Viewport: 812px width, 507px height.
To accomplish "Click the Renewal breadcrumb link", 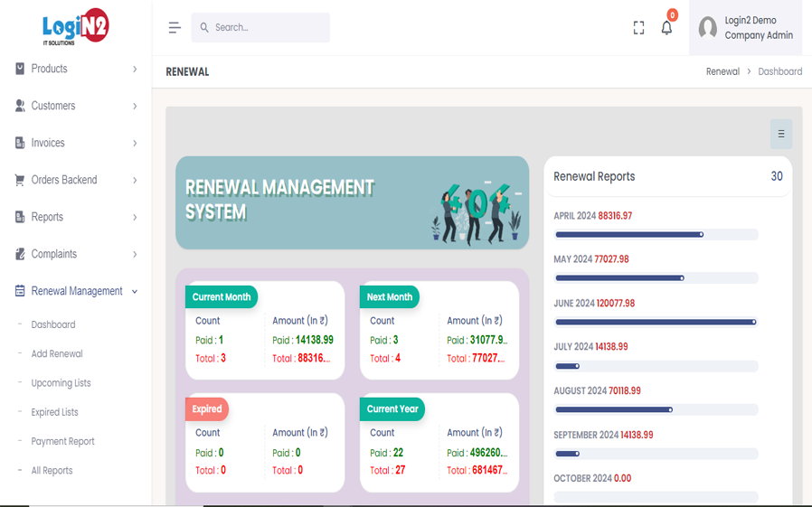I will click(x=722, y=71).
